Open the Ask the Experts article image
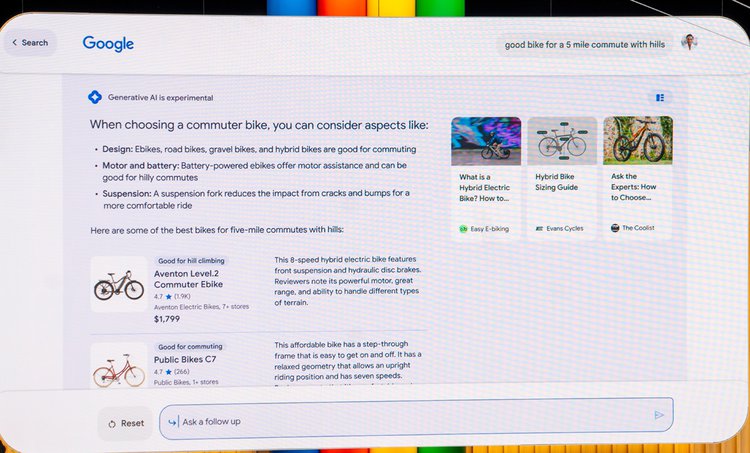This screenshot has width=750, height=453. (638, 140)
